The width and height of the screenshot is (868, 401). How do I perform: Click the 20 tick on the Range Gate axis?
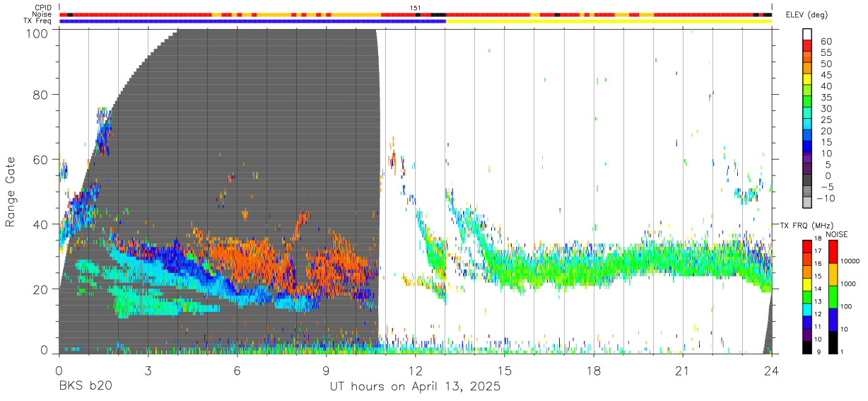(42, 289)
